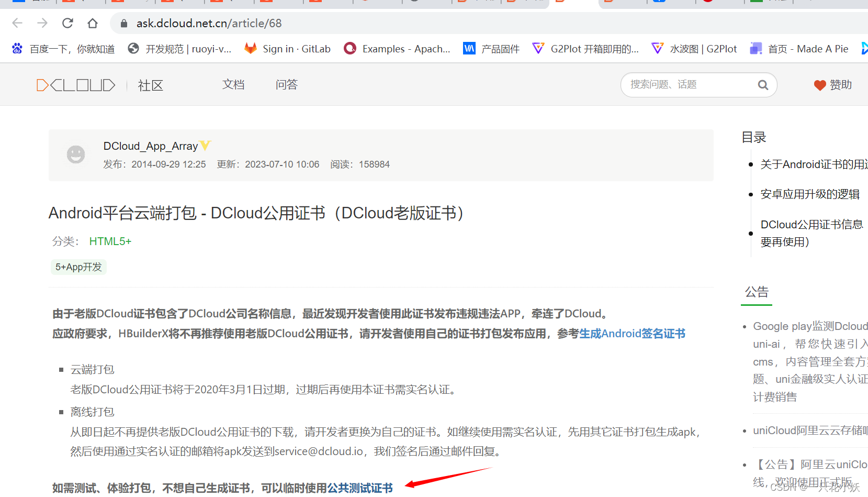
Task: Reload the current page
Action: click(x=67, y=23)
